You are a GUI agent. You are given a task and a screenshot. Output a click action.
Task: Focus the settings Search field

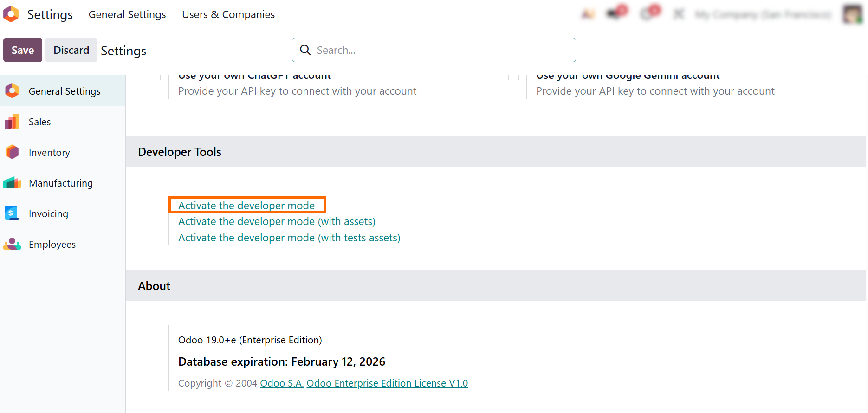441,50
